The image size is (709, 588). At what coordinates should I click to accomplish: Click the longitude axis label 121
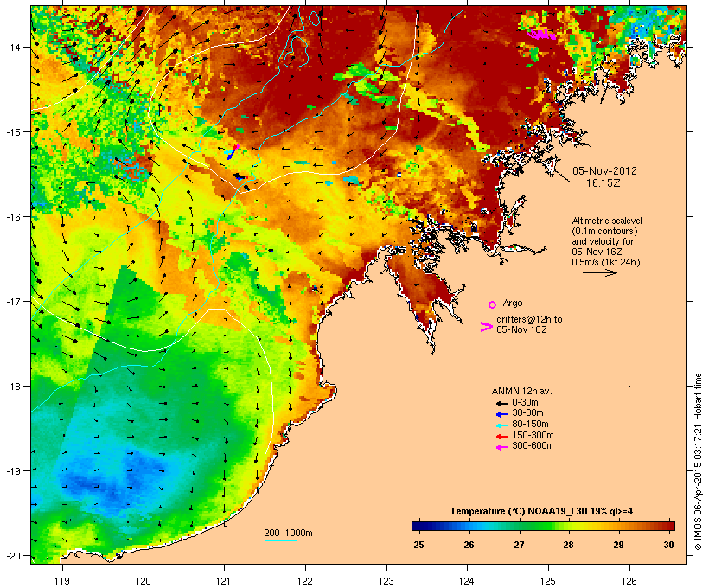coord(224,581)
